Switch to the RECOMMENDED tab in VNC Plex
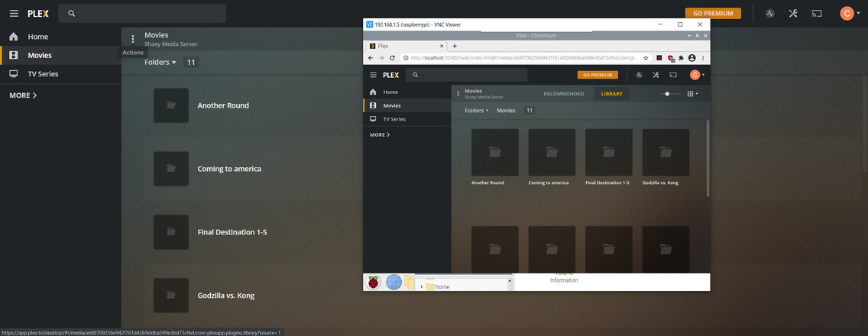The width and height of the screenshot is (868, 336). point(564,94)
